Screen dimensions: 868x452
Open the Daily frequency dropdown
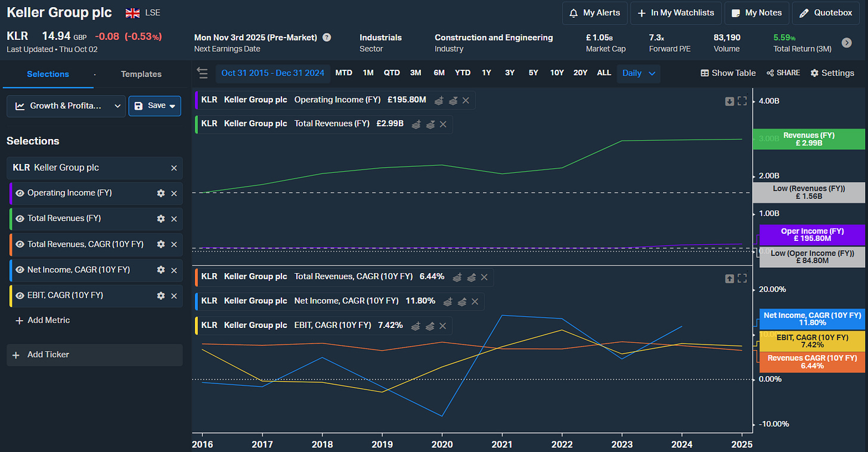click(638, 73)
